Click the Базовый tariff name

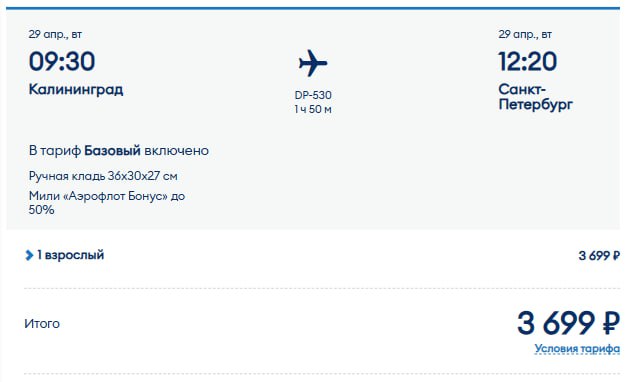click(112, 151)
